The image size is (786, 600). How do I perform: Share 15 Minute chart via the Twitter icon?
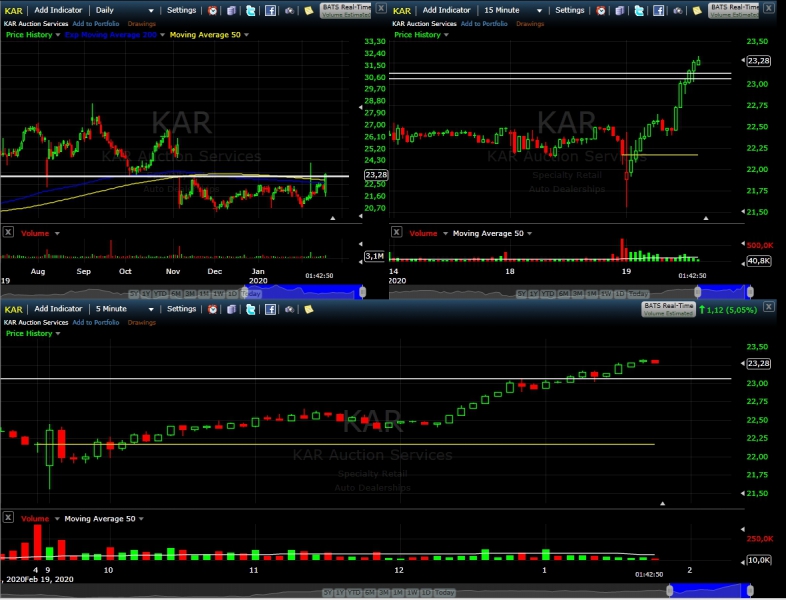pyautogui.click(x=639, y=11)
